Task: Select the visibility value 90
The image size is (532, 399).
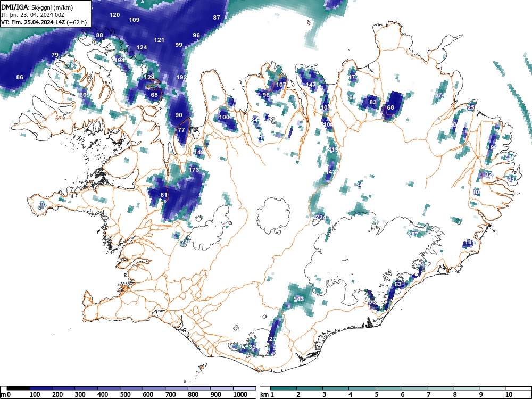Action: 179,115
